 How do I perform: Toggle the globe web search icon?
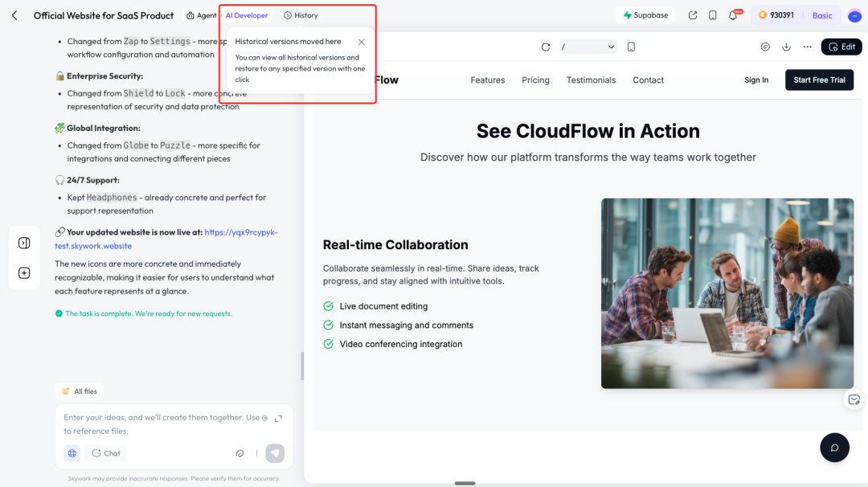coord(72,453)
